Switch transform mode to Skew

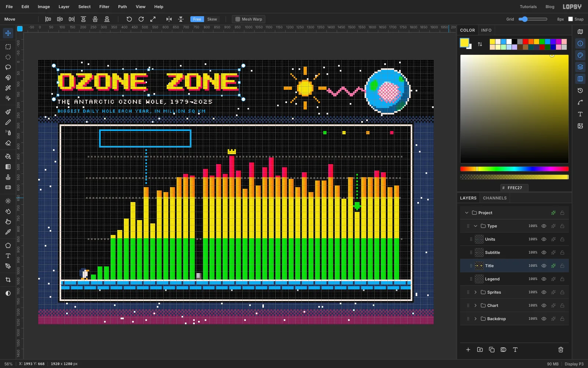point(212,19)
